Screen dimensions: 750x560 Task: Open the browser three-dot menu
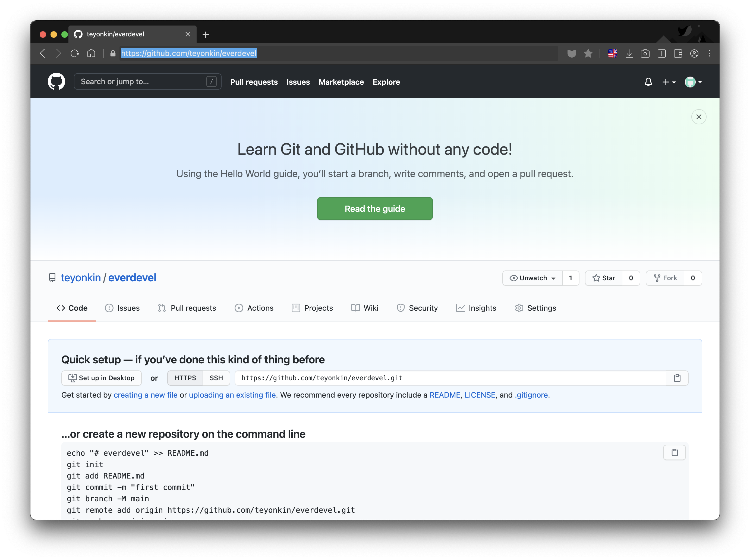tap(709, 53)
